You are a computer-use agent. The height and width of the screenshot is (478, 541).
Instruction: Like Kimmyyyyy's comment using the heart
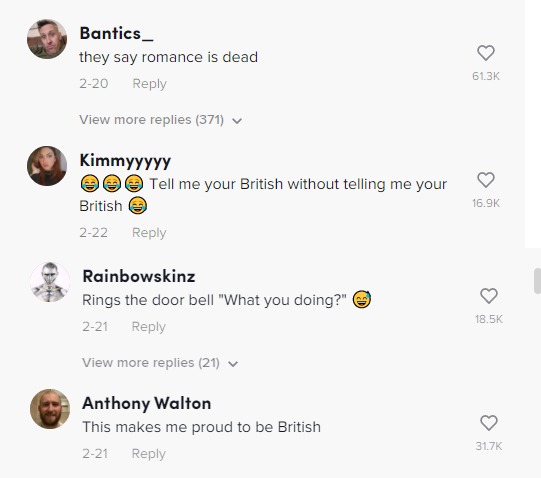486,180
